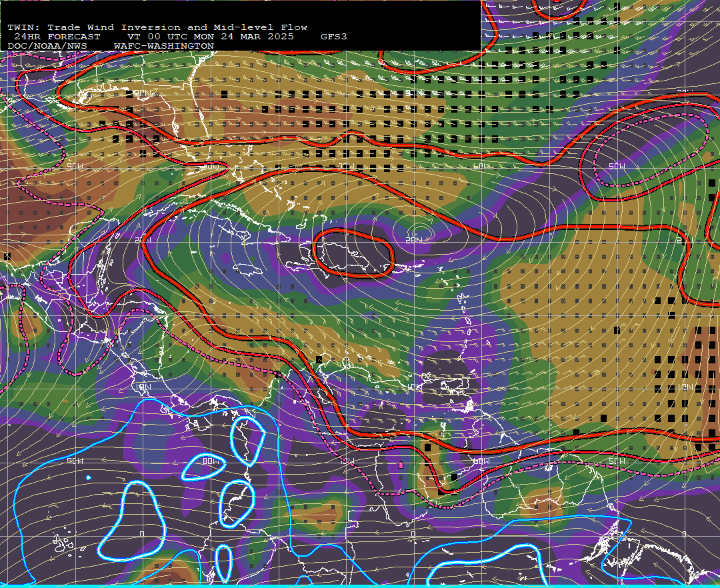This screenshot has height=588, width=720.
Task: Click the "WAFC-WASHINGTON" label
Action: [x=164, y=47]
